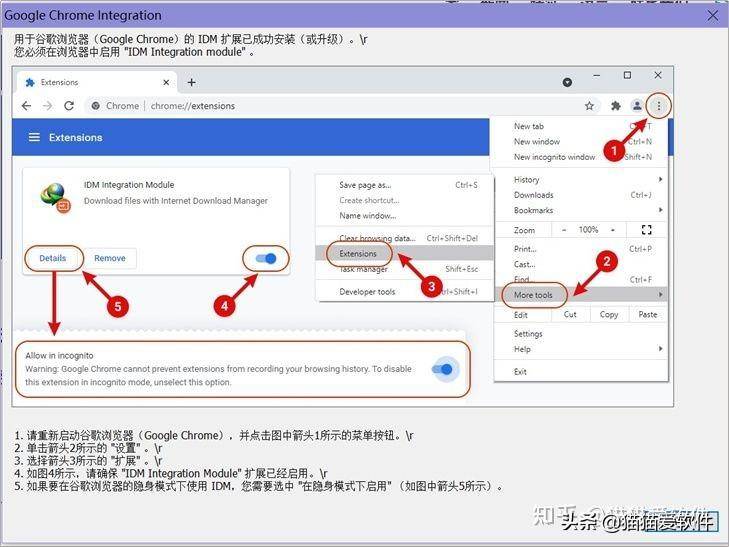Screen dimensions: 729x547
Task: Close the Google Chrome Integration dialog
Action: pos(712,15)
